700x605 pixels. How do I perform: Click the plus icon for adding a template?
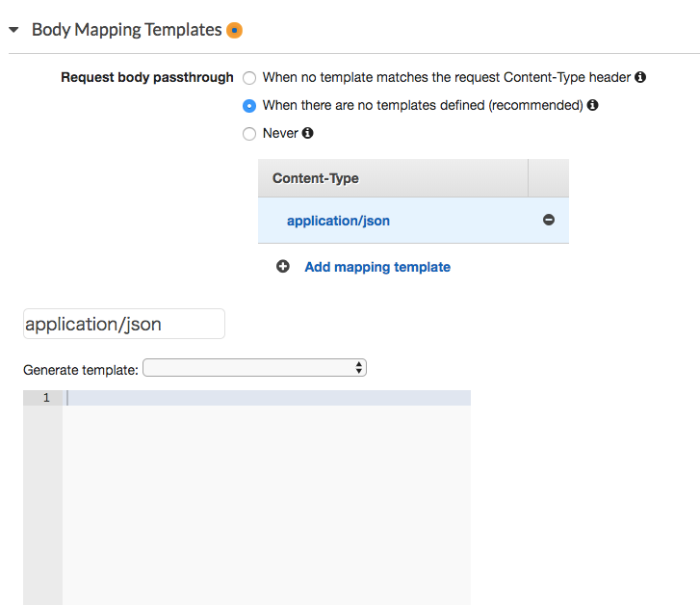283,267
